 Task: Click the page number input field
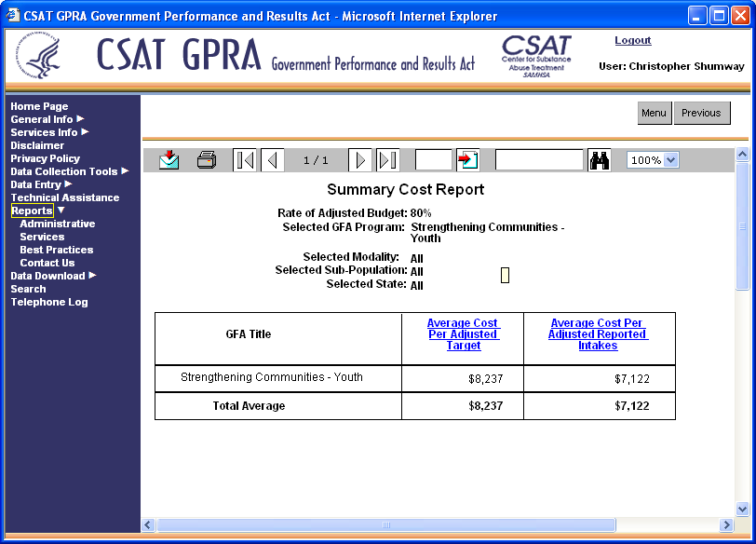[x=433, y=160]
